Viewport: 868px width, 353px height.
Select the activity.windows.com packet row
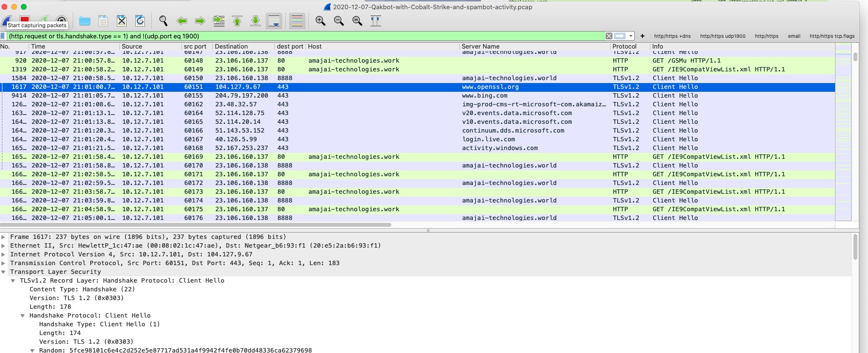point(417,148)
